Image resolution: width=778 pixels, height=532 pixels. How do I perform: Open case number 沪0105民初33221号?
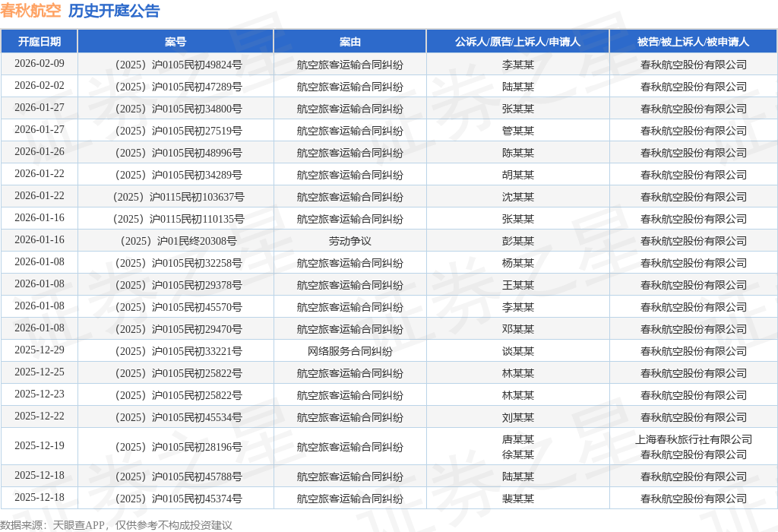pyautogui.click(x=178, y=351)
